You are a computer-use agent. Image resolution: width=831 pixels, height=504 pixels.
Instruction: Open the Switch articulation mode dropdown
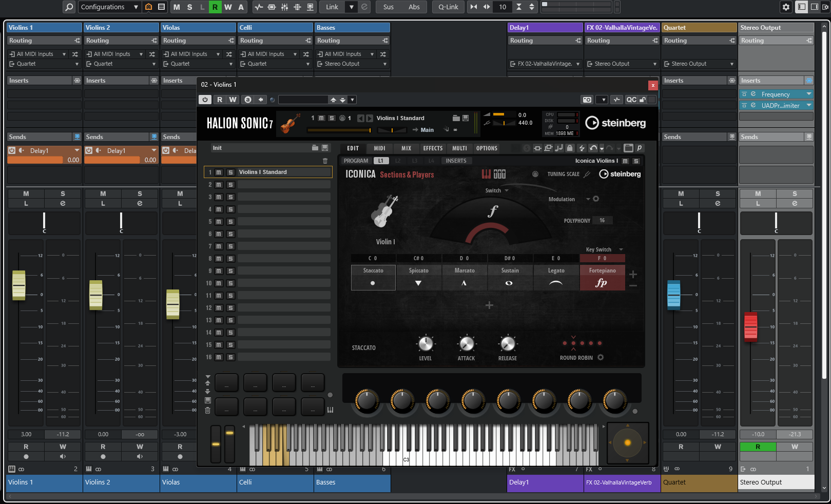point(497,190)
